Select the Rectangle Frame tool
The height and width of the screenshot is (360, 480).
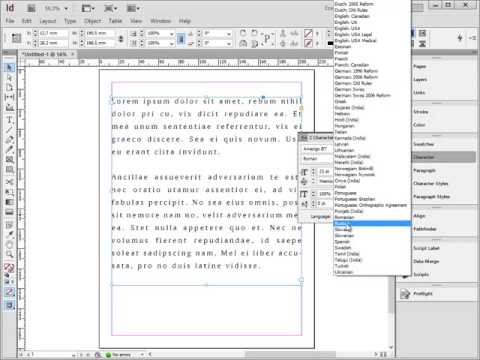pyautogui.click(x=9, y=160)
